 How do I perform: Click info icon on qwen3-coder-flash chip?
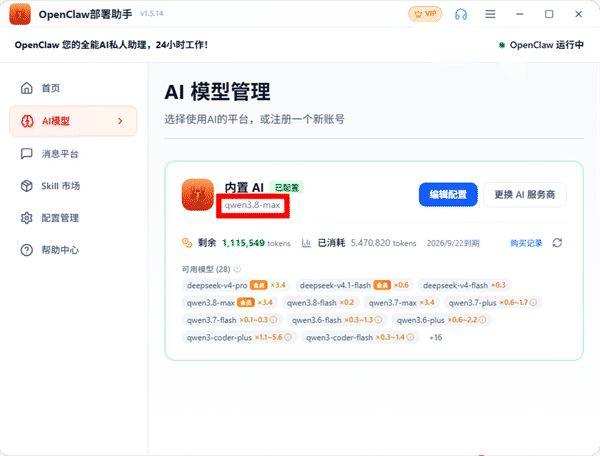410,337
